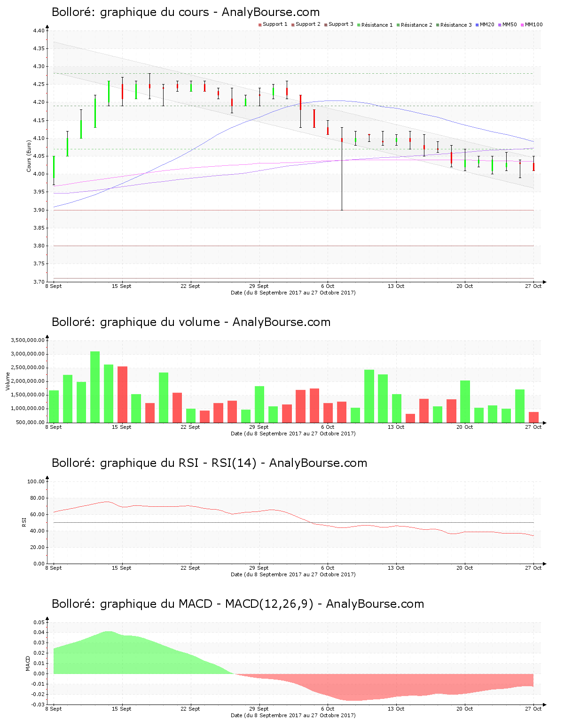Click the Support 2 legend entry
Image resolution: width=564 pixels, height=728 pixels.
point(306,24)
